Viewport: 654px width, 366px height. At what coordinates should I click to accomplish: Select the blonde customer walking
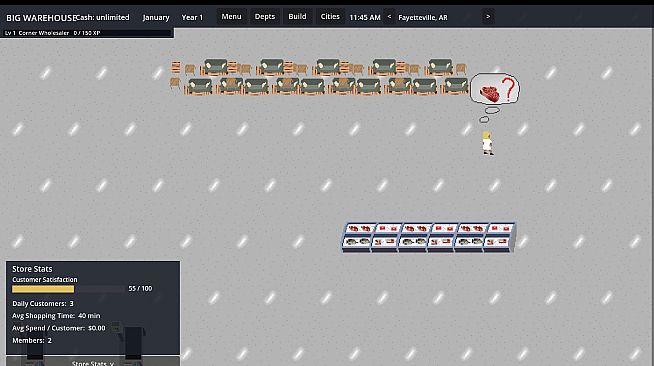coord(487,143)
